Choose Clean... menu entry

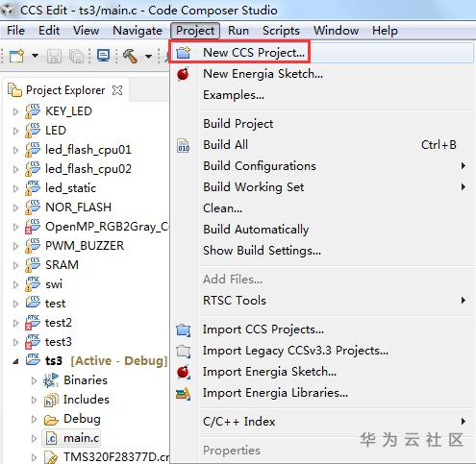coord(322,208)
